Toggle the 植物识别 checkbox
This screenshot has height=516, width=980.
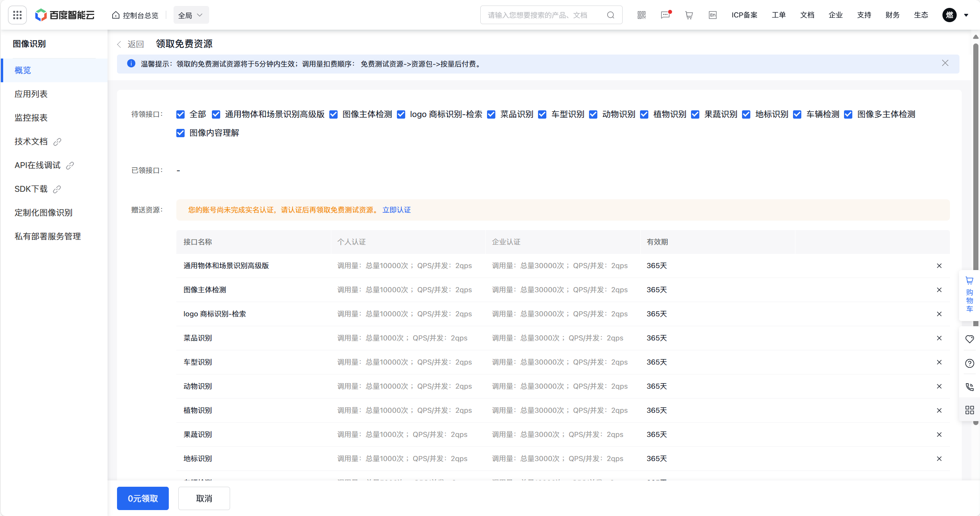coord(644,114)
